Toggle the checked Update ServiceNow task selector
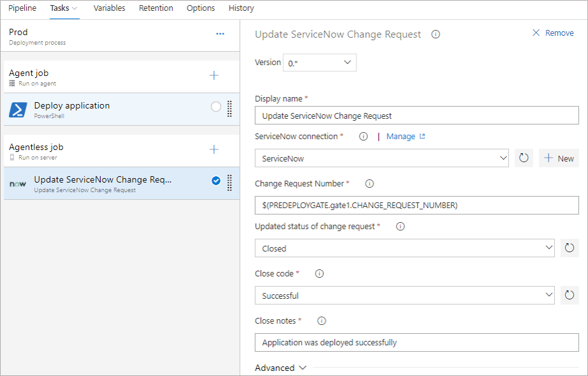This screenshot has height=376, width=588. pos(216,181)
